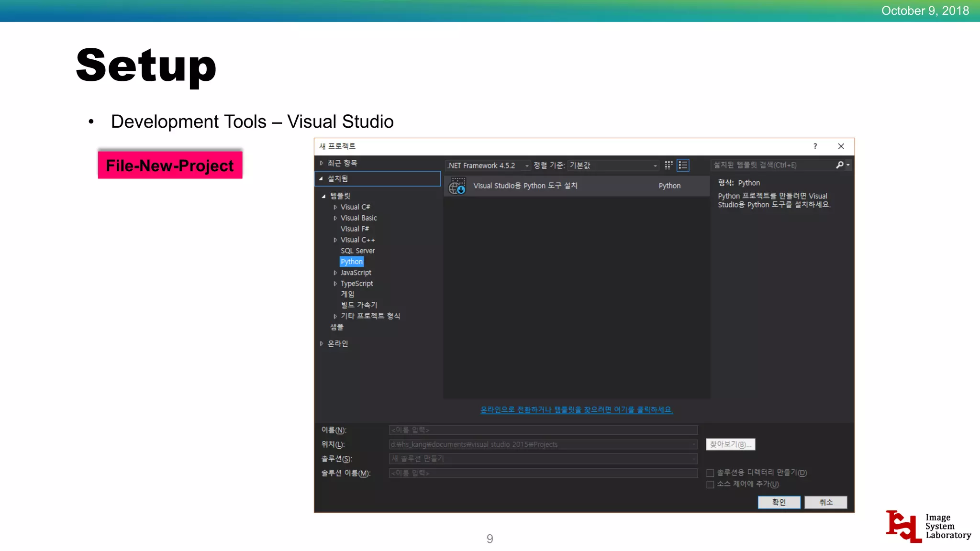Collapse the 설치됨 node

321,178
